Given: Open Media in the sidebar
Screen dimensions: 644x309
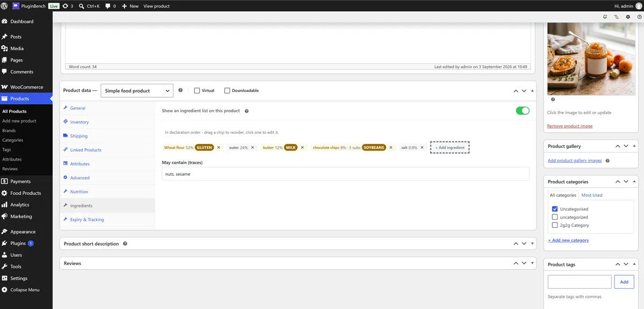Looking at the screenshot, I should pyautogui.click(x=17, y=48).
